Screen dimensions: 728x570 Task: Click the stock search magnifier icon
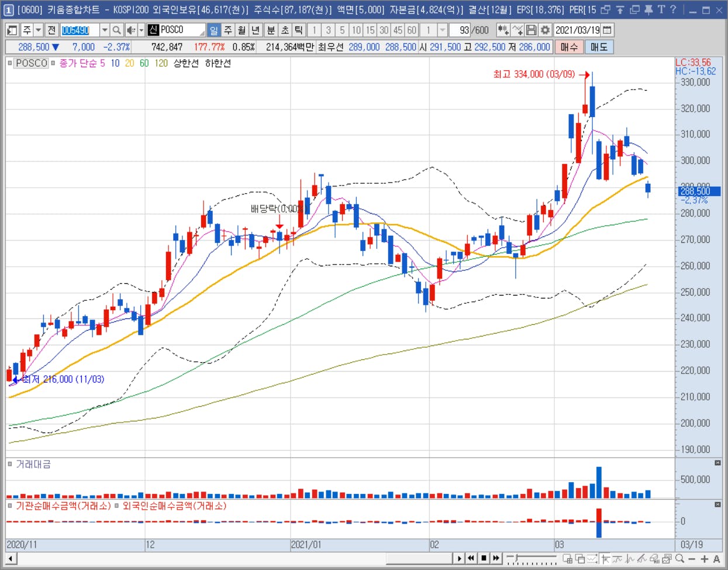click(x=116, y=30)
